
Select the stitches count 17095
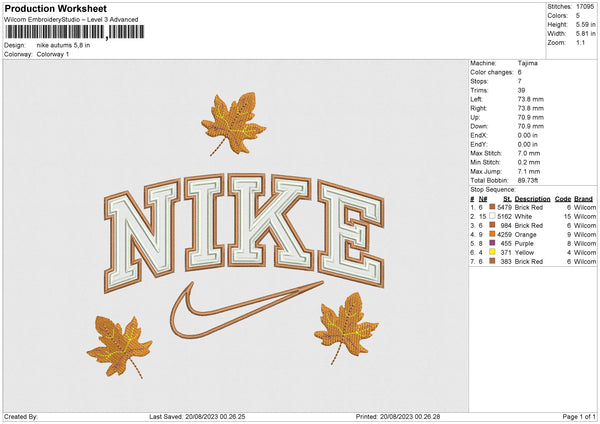coord(585,7)
